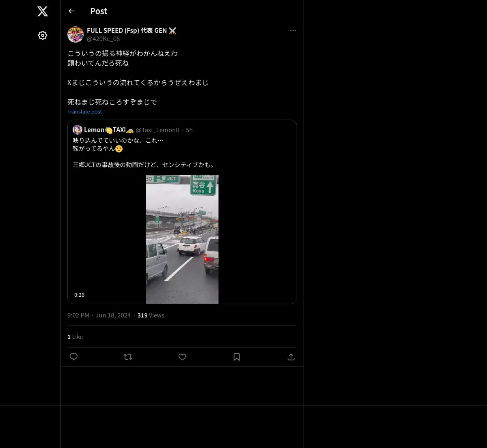Image resolution: width=487 pixels, height=448 pixels.
Task: Go back using the arrow icon
Action: (71, 11)
